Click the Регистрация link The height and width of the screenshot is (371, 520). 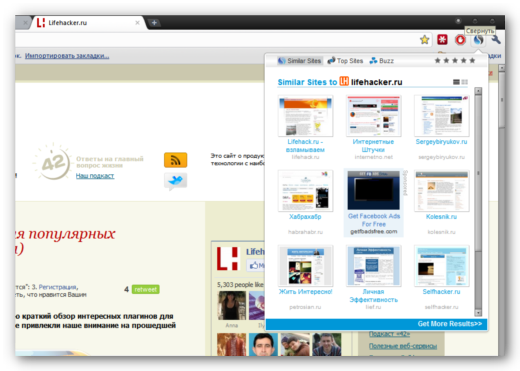[58, 287]
